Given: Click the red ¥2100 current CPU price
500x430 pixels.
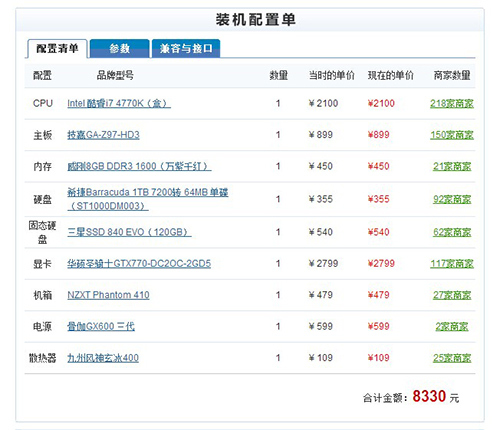Looking at the screenshot, I should point(381,103).
